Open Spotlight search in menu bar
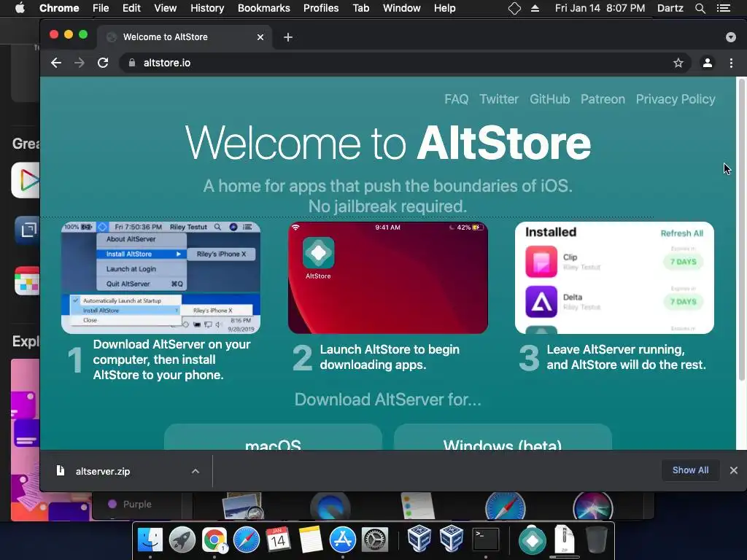747x560 pixels. click(x=700, y=8)
